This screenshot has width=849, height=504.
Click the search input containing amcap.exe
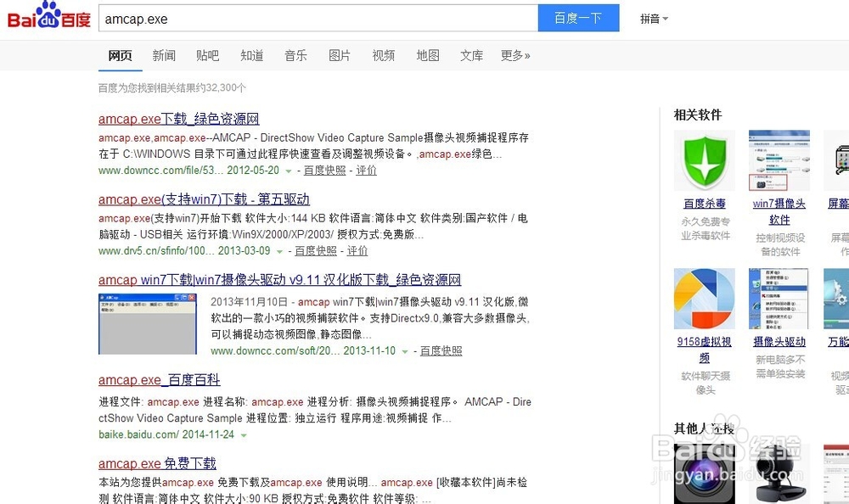pyautogui.click(x=318, y=19)
